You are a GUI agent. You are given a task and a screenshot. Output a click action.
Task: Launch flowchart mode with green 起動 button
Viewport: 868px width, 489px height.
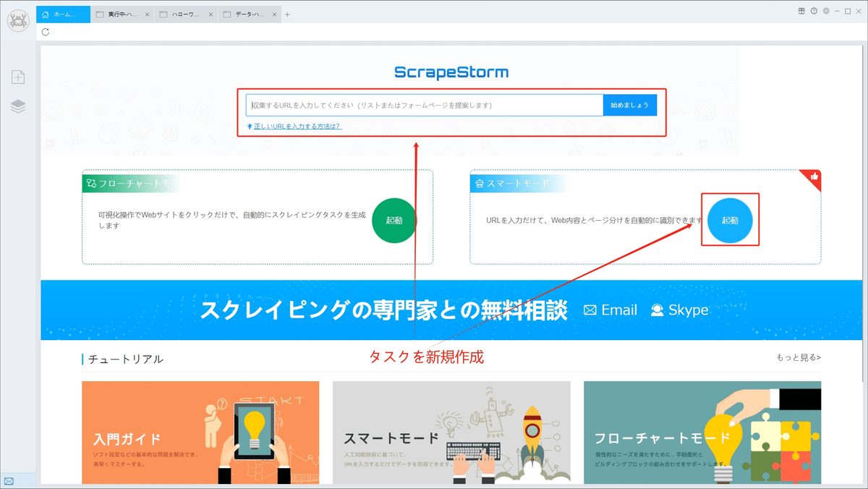point(394,220)
